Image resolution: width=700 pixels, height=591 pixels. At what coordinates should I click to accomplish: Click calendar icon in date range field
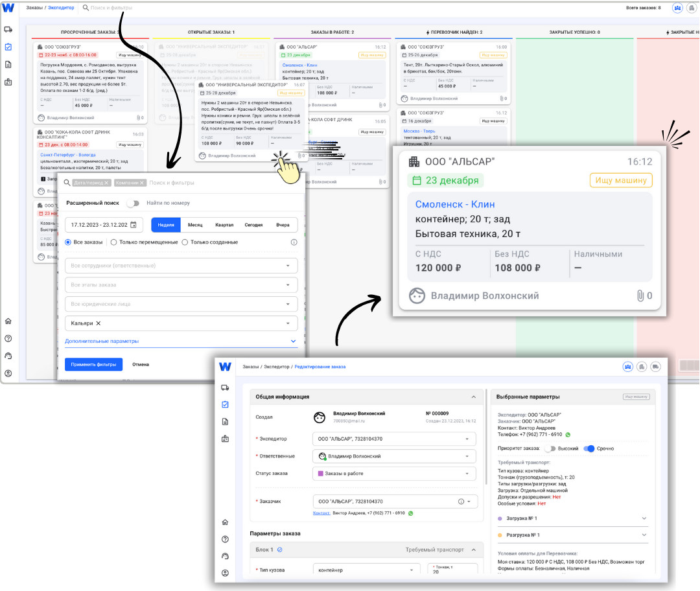click(133, 224)
